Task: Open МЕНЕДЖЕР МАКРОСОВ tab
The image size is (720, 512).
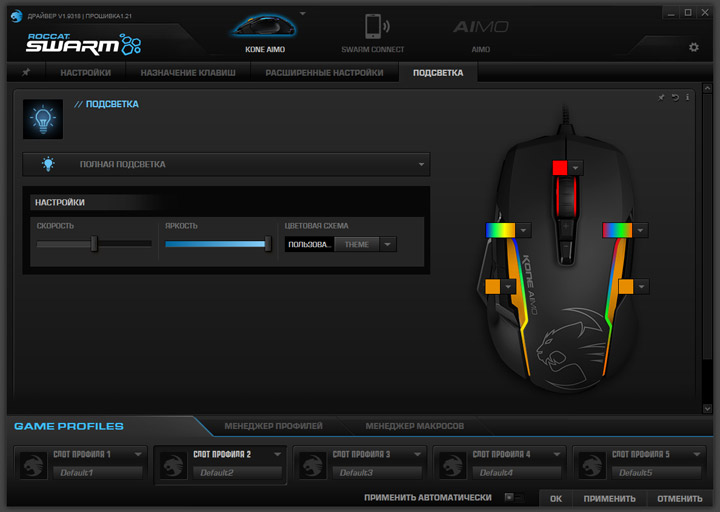Action: (415, 426)
